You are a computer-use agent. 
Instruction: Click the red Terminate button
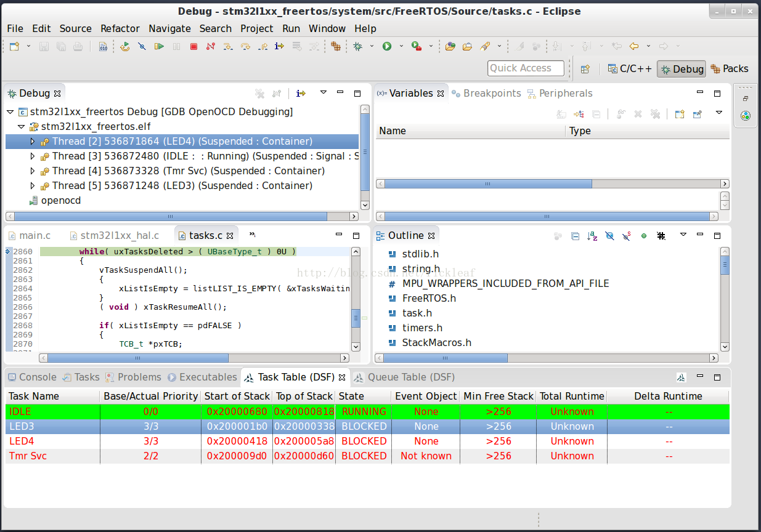193,46
